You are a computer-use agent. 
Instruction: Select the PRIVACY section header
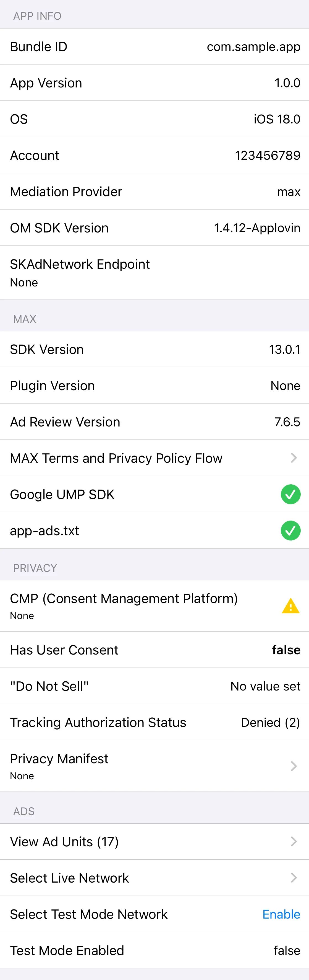click(35, 568)
